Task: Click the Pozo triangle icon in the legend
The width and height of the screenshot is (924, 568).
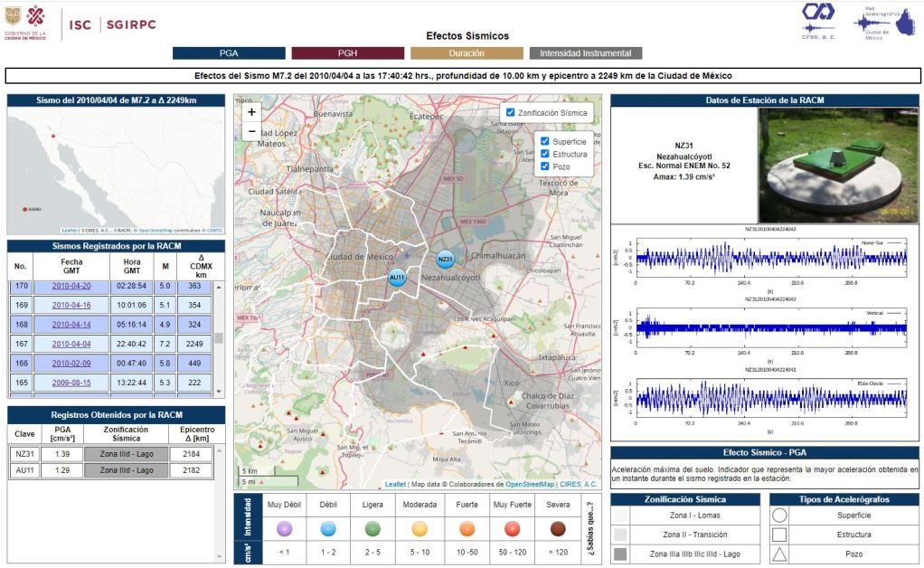Action: [778, 555]
